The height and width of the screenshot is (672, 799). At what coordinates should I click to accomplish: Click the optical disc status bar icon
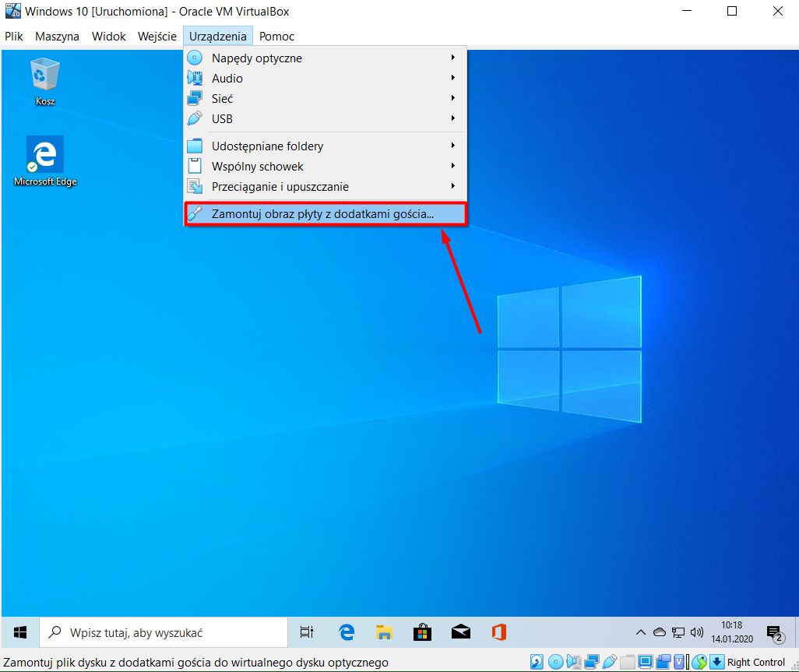[555, 662]
